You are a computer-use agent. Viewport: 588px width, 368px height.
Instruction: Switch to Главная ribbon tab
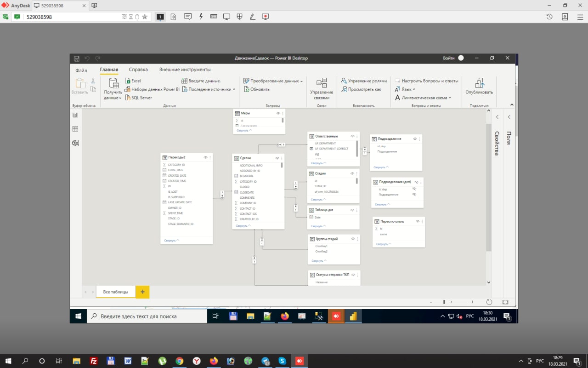pyautogui.click(x=109, y=69)
